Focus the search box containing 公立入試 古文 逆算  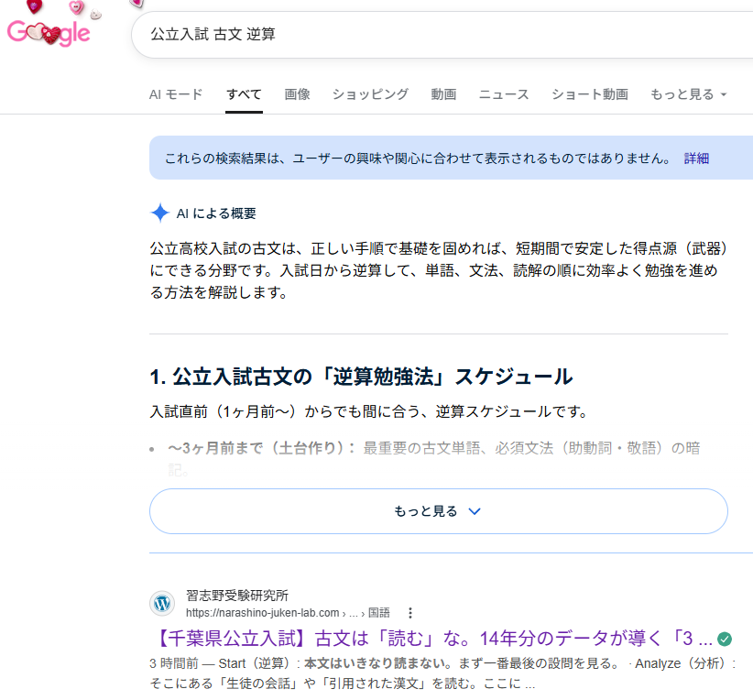pos(440,35)
